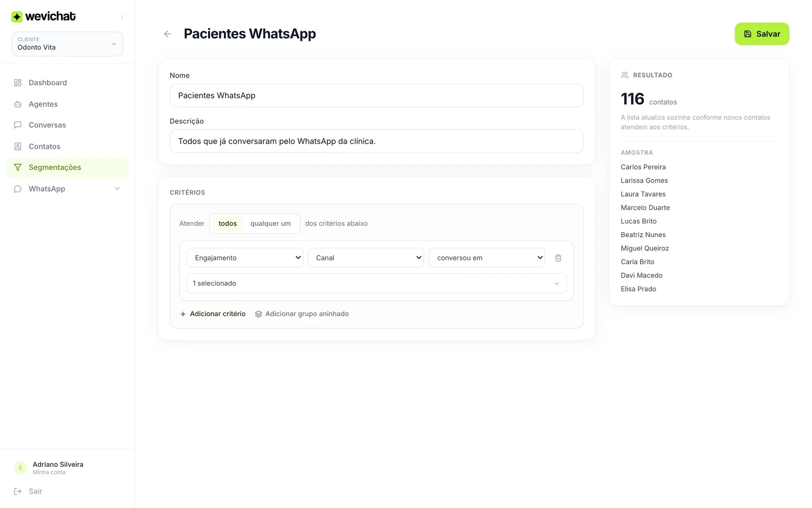Click the Contatos address book icon

(18, 146)
